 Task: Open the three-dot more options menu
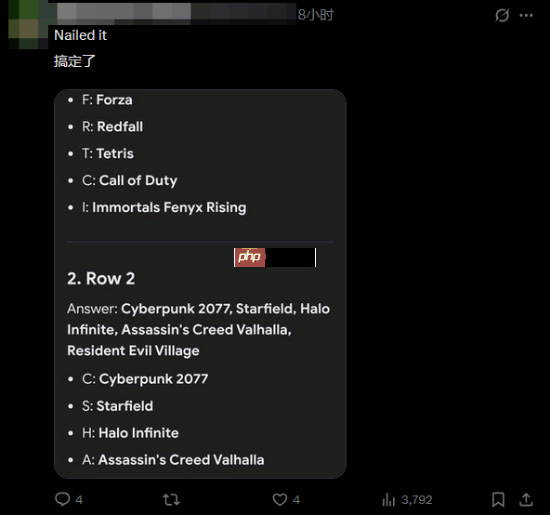526,15
